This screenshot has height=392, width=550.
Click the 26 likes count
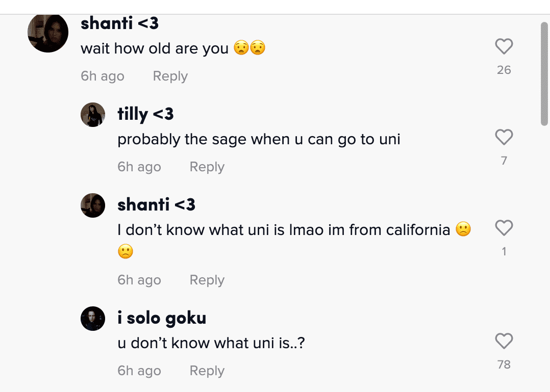point(504,70)
